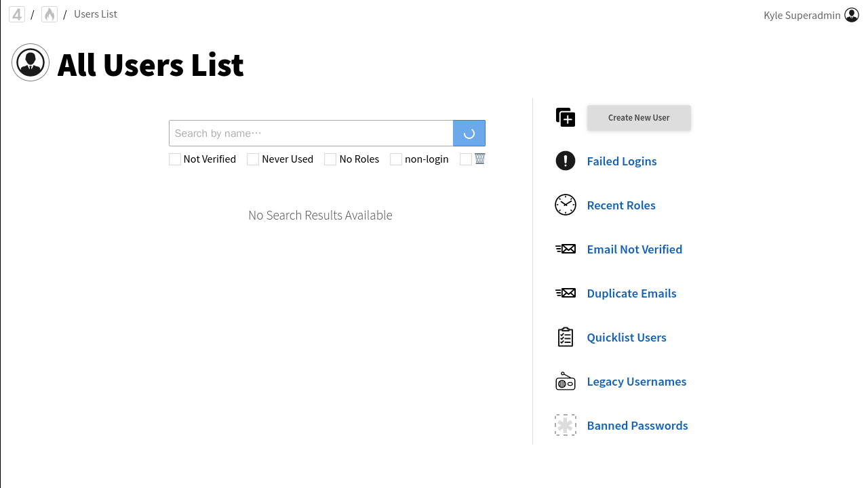The image size is (868, 488).
Task: Click the Email Not Verified envelope icon
Action: [566, 249]
